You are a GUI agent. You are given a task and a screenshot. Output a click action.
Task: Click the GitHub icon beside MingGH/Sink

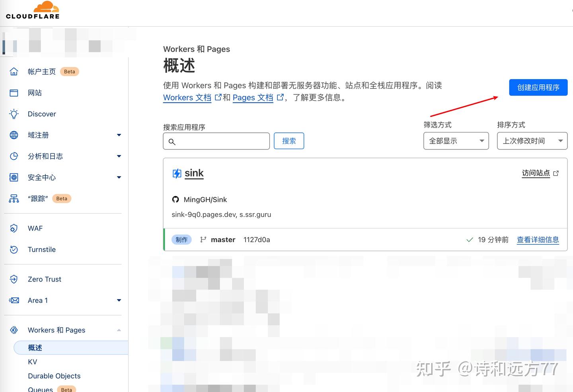(175, 199)
